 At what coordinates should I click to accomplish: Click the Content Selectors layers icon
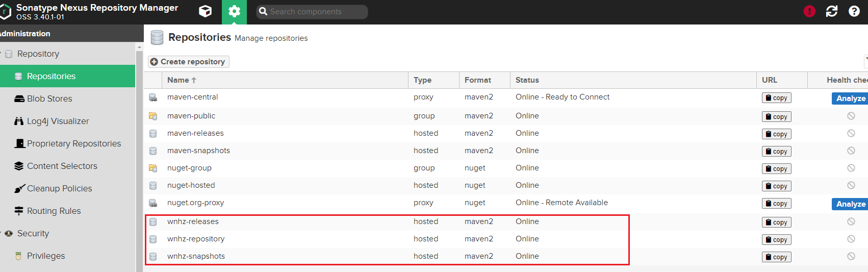point(19,166)
